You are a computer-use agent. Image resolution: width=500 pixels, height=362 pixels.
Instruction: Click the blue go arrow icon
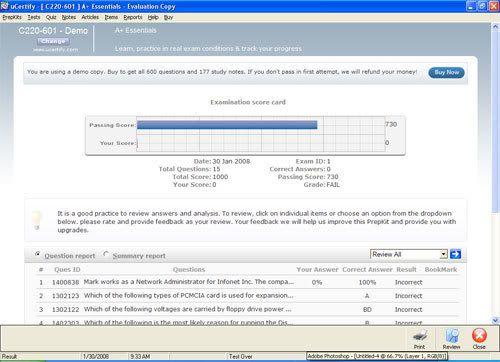point(455,254)
